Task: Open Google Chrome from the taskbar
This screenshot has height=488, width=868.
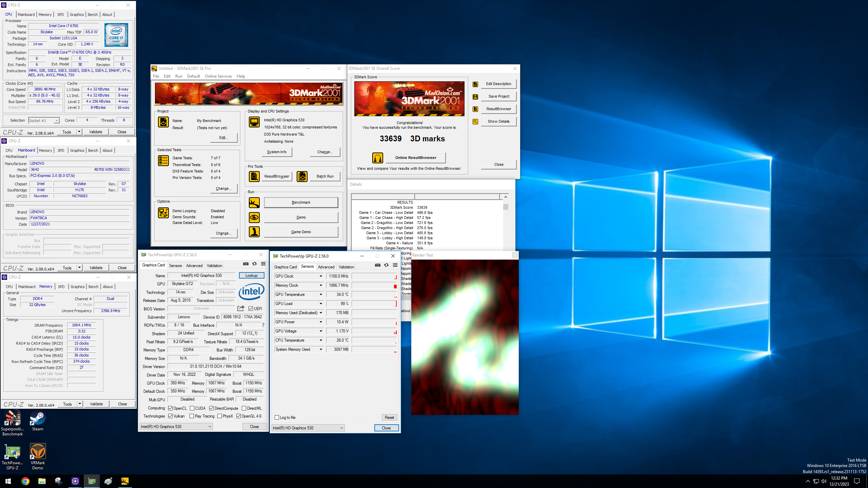Action: pos(25,481)
